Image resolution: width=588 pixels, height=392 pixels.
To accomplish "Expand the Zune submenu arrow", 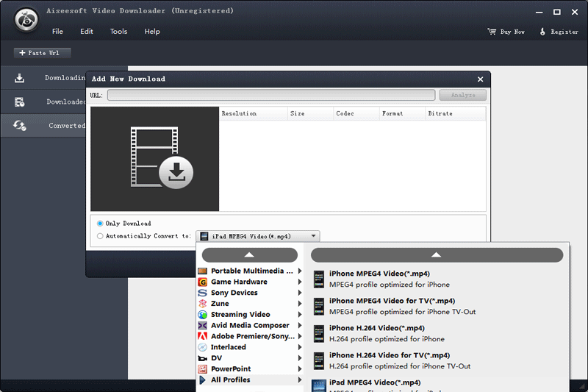I will 300,304.
